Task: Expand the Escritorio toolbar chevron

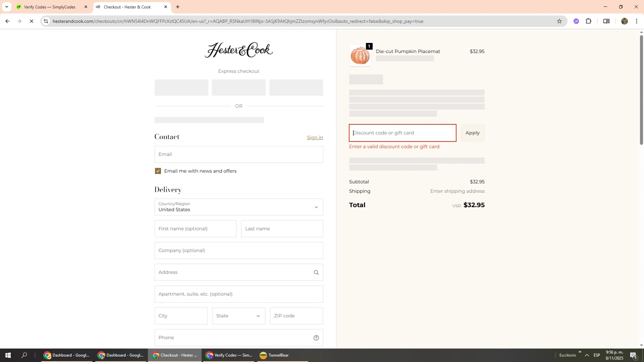Action: click(580, 352)
